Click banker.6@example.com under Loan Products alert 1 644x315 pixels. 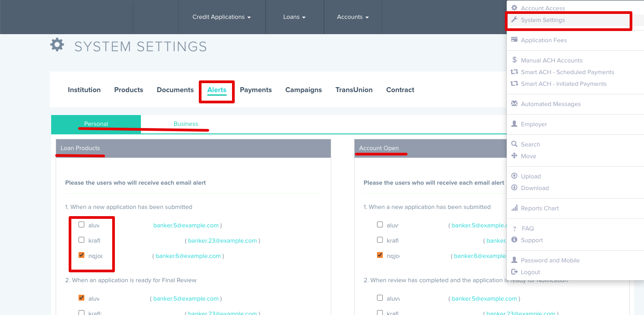click(188, 256)
